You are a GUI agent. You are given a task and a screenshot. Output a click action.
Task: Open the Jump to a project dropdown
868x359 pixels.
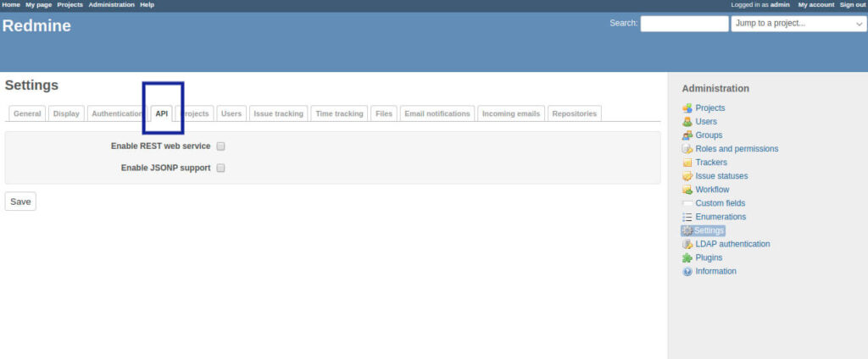(x=798, y=24)
